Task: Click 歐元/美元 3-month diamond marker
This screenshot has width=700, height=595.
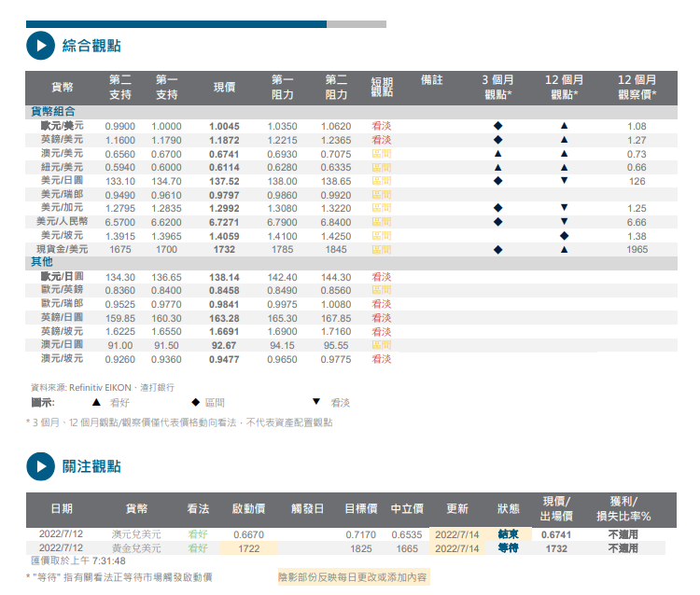Action: (x=497, y=126)
